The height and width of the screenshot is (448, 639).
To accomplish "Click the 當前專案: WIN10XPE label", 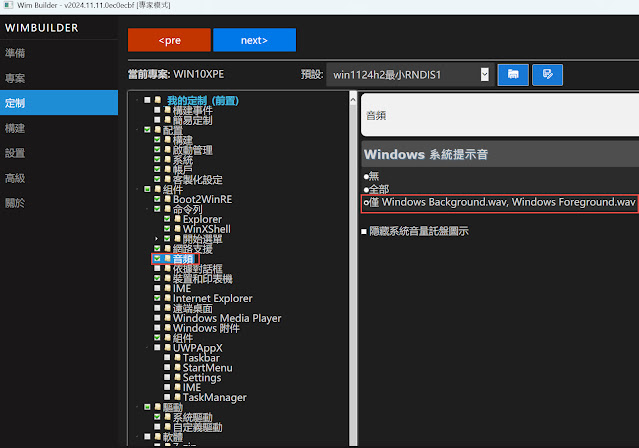I will pyautogui.click(x=176, y=74).
